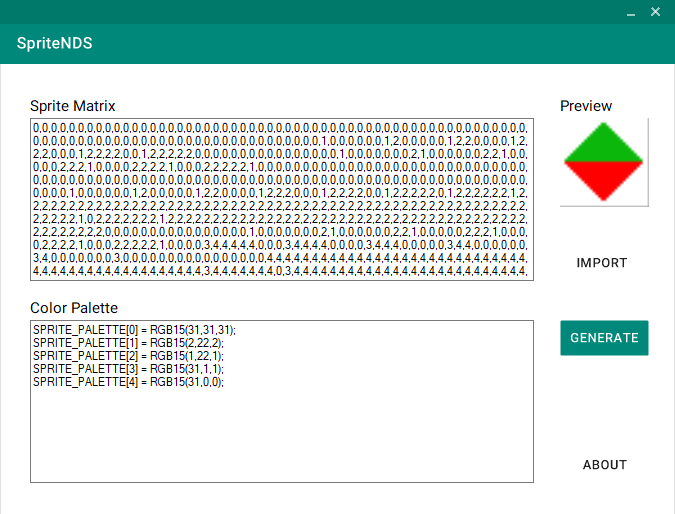The width and height of the screenshot is (675, 514).
Task: Click the SpriteNDS title text
Action: tap(55, 43)
